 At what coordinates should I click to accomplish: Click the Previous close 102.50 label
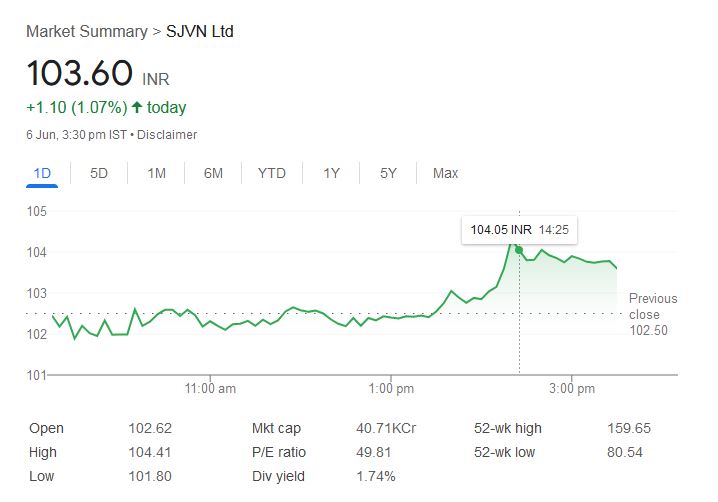[x=652, y=314]
